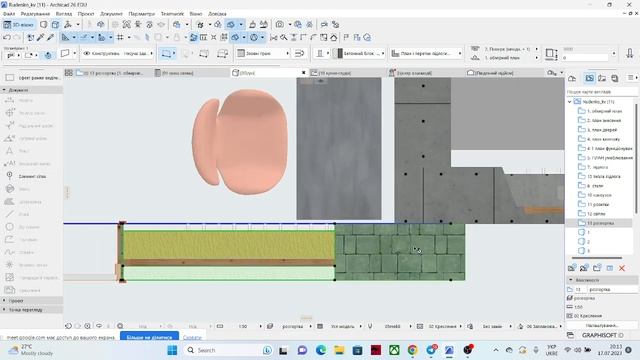Open the Windows Start menu
The image size is (640, 360).
[172, 350]
